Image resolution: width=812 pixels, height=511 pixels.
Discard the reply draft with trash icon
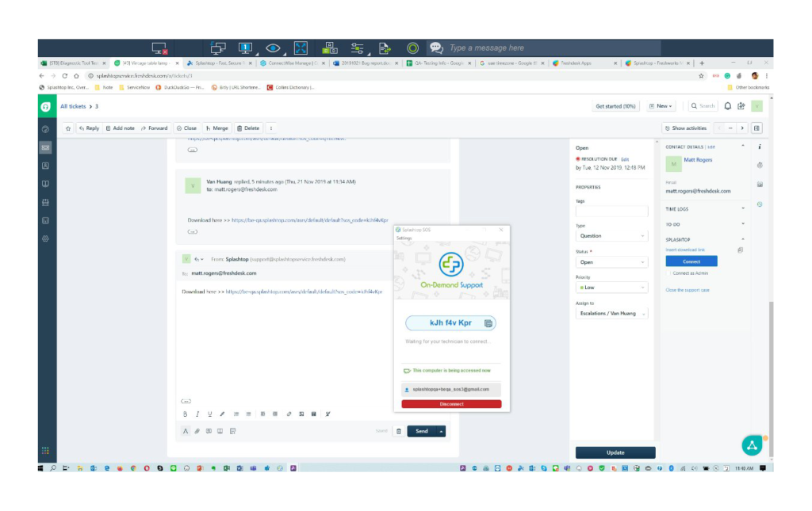coord(399,431)
